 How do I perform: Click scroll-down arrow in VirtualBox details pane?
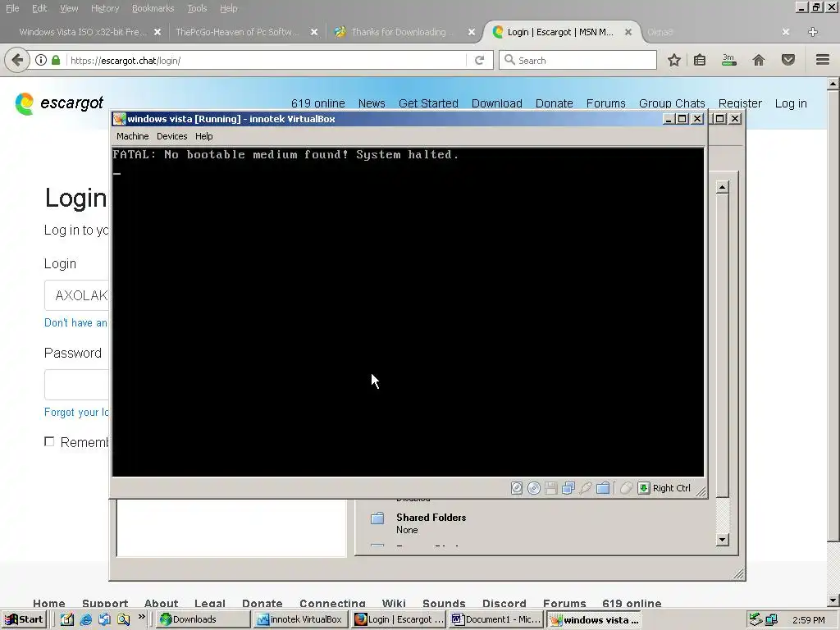pos(722,540)
